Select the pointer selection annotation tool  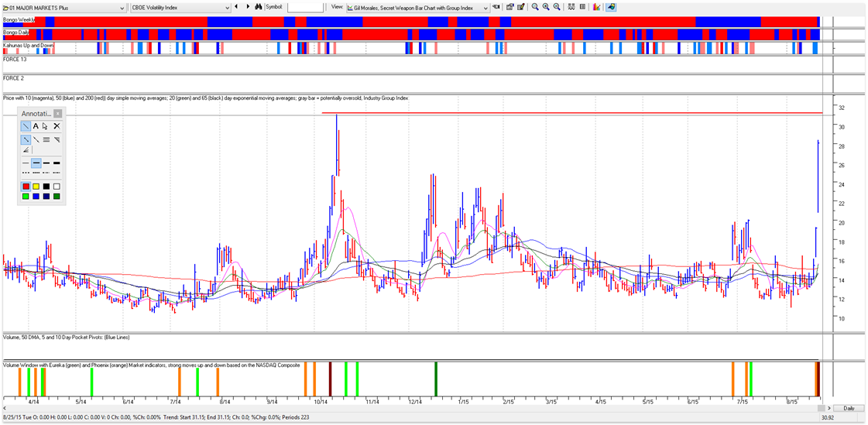(x=45, y=126)
